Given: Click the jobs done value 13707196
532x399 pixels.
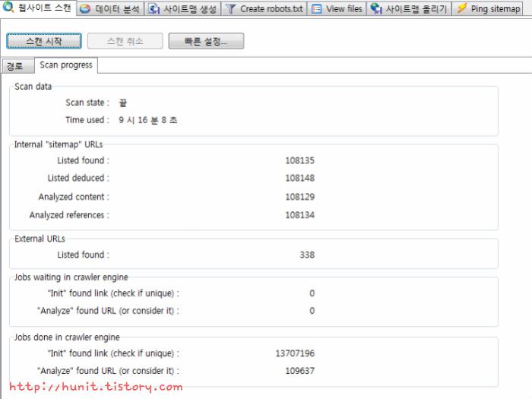Looking at the screenshot, I should point(295,353).
